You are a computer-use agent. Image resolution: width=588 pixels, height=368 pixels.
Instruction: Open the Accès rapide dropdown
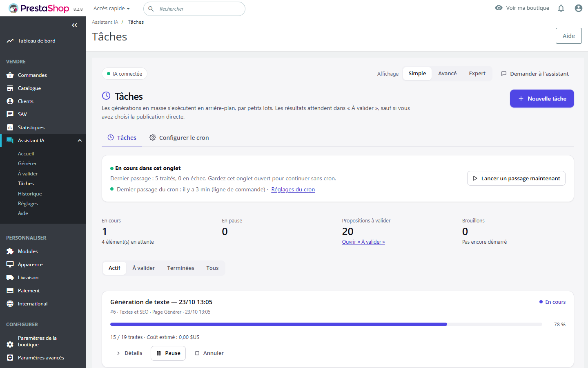pyautogui.click(x=111, y=9)
